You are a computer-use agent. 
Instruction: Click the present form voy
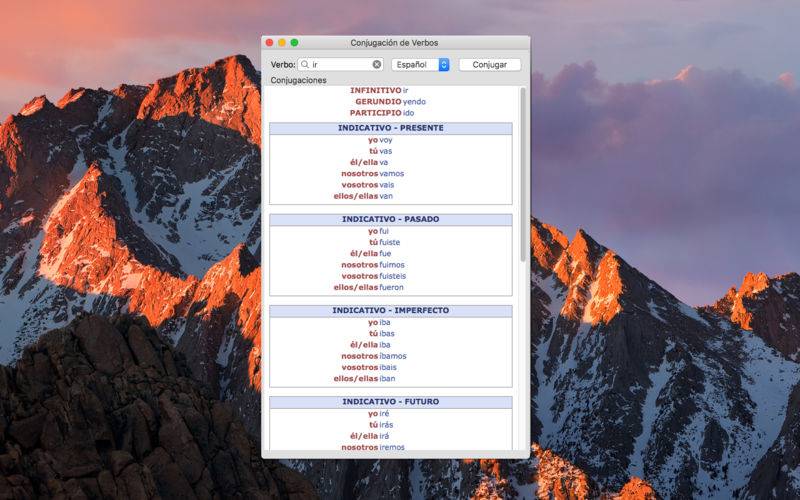pos(386,140)
